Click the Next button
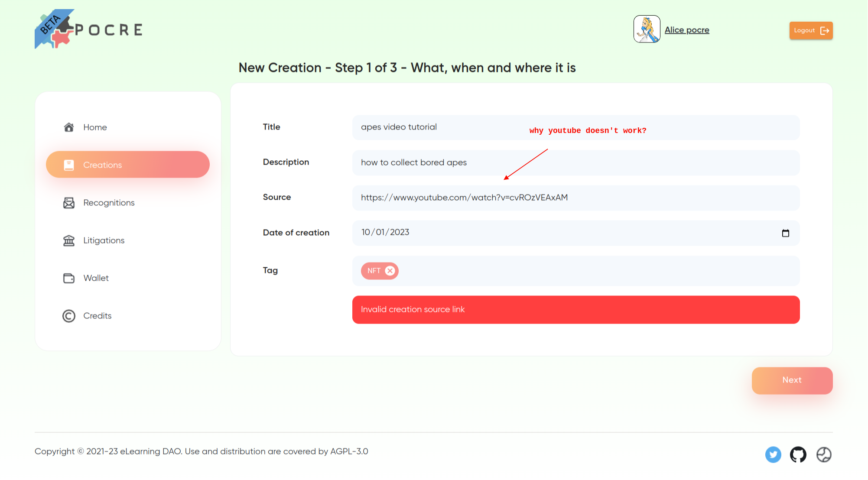This screenshot has width=868, height=480. pos(792,380)
